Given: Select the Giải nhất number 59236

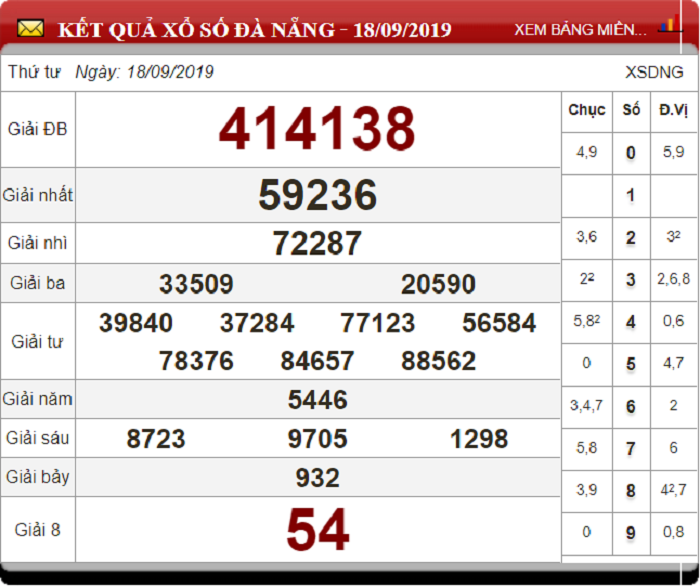Looking at the screenshot, I should (x=317, y=195).
